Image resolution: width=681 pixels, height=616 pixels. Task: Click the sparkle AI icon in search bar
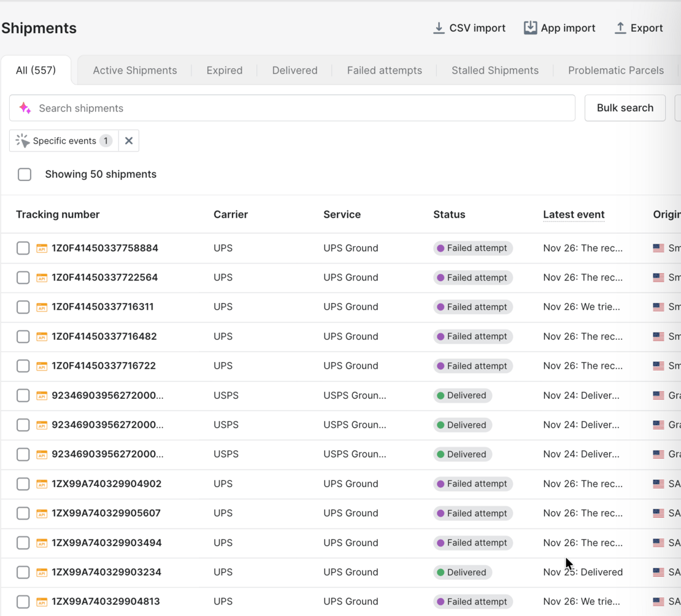pos(25,108)
